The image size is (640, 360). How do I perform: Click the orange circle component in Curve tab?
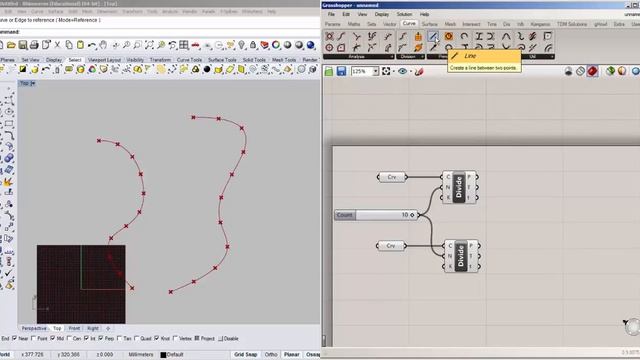449,36
